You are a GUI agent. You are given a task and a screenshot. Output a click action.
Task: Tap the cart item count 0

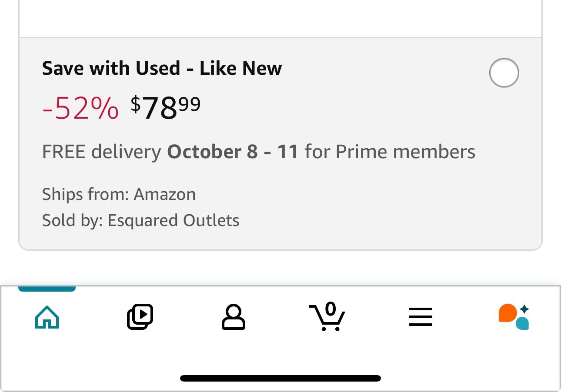point(331,309)
